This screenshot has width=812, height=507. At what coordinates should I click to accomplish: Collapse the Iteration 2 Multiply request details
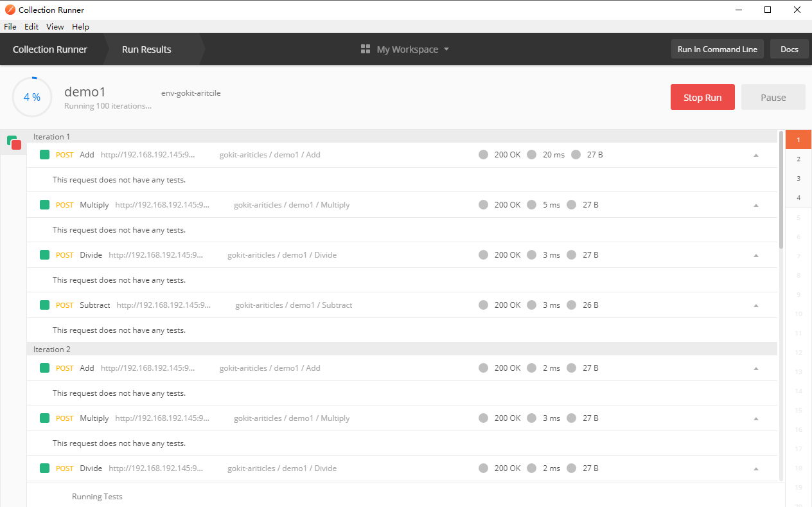[x=756, y=418]
